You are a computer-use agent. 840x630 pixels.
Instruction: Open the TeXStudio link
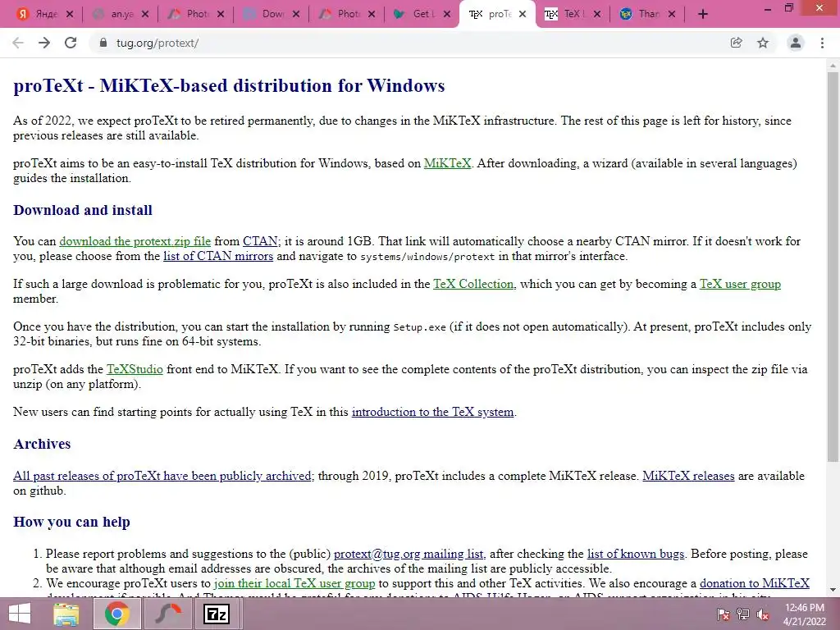135,369
